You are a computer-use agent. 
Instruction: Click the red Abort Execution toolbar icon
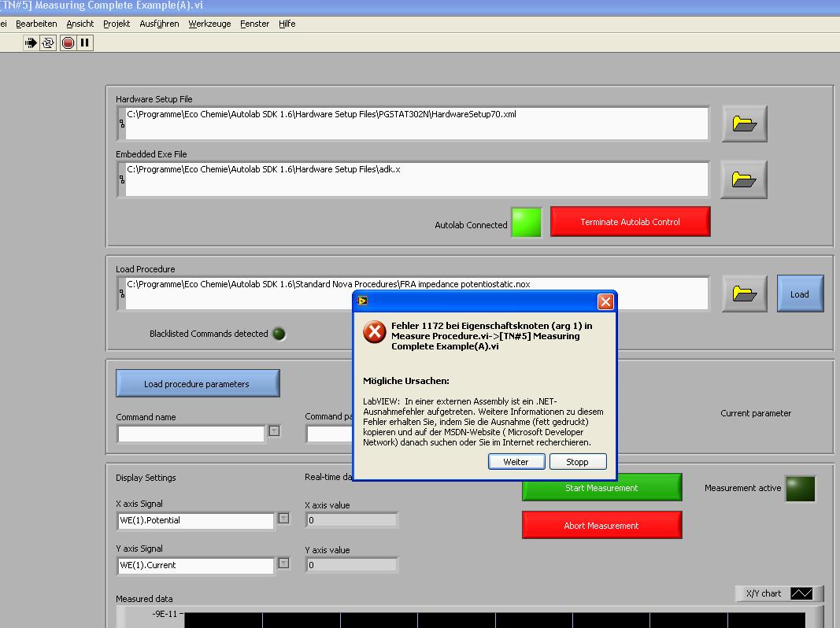click(x=68, y=42)
